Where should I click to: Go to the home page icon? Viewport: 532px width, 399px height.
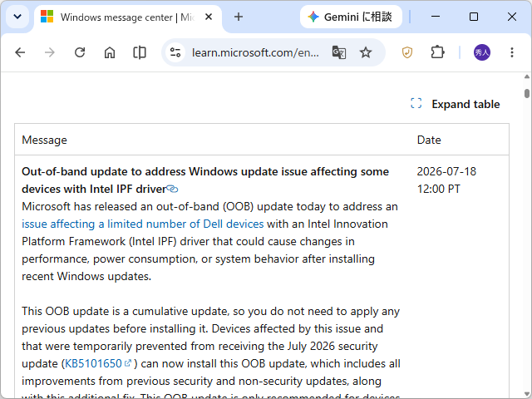(110, 52)
